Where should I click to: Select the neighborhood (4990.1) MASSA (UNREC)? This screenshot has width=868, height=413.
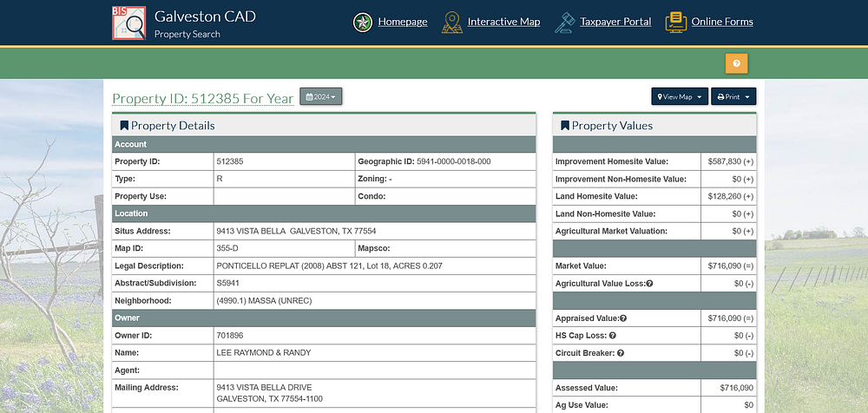(264, 300)
